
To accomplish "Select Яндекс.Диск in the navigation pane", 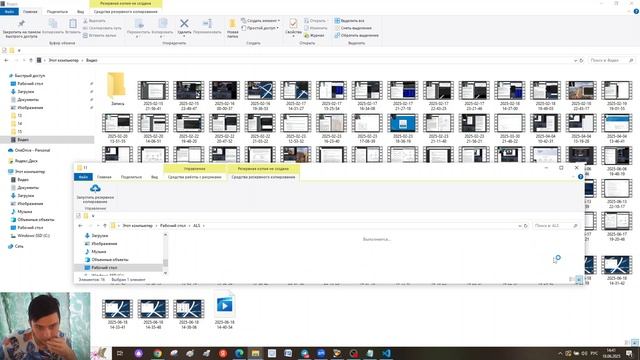I will click(26, 161).
